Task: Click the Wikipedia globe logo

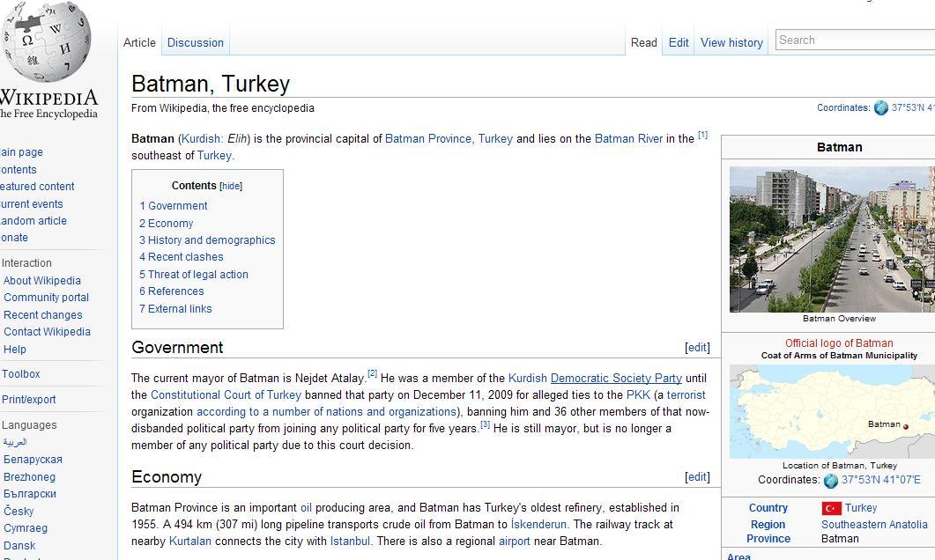Action: coord(47,41)
